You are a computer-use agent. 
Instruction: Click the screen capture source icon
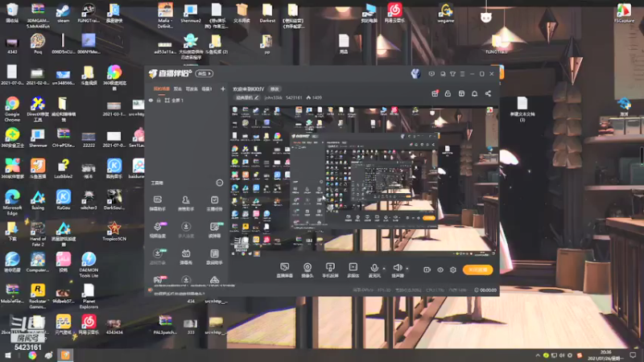(x=284, y=269)
